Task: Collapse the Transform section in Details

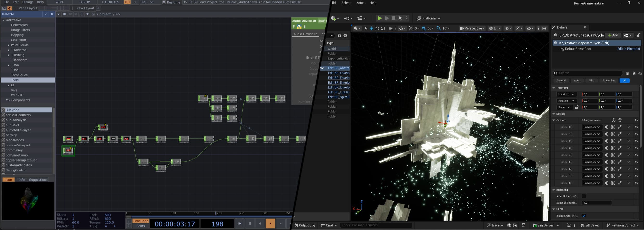Action: 554,88
